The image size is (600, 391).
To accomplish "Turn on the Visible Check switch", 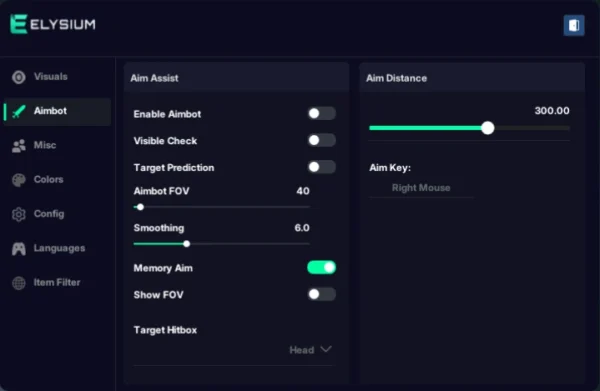I will coord(321,140).
